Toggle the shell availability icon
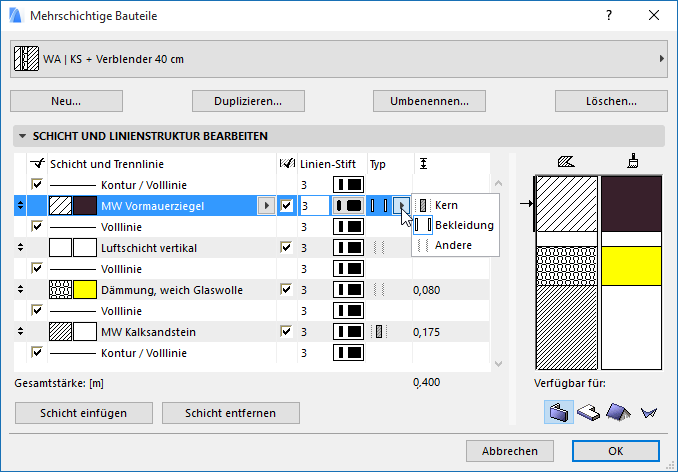The width and height of the screenshot is (678, 472). point(649,412)
